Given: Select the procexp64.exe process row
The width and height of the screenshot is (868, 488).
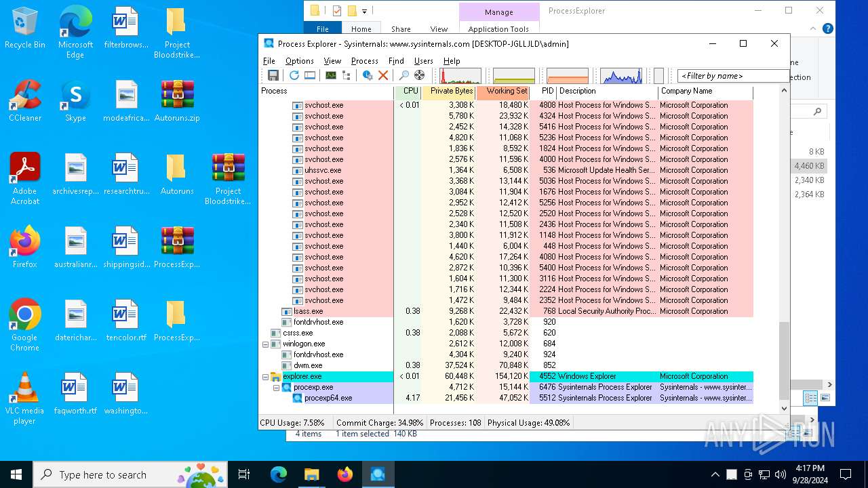Looking at the screenshot, I should (x=506, y=398).
